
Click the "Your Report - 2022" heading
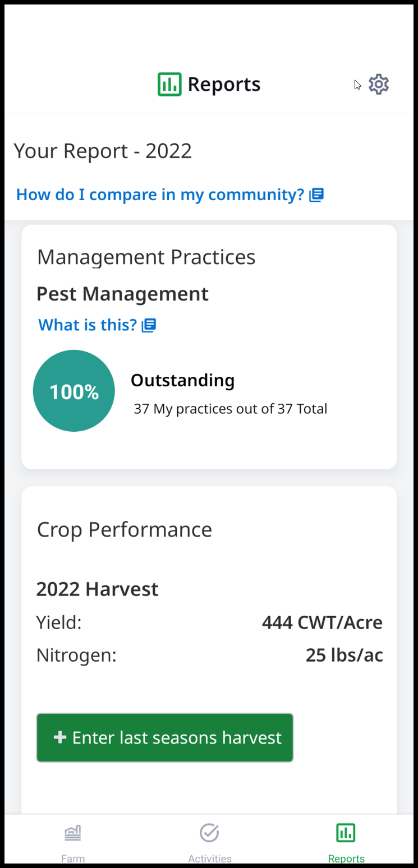tap(103, 151)
